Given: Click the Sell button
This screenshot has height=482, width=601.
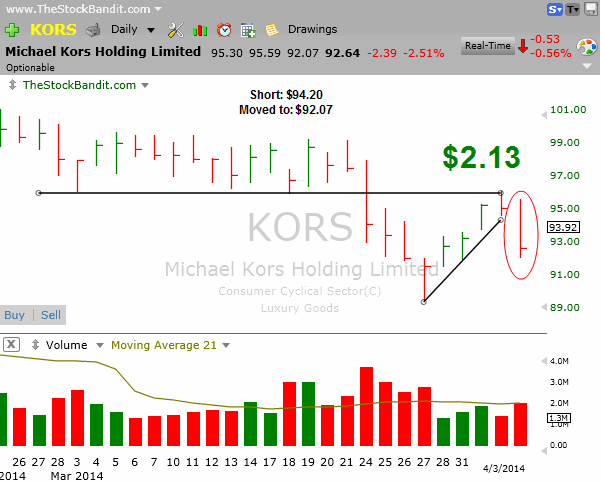Looking at the screenshot, I should 51,315.
